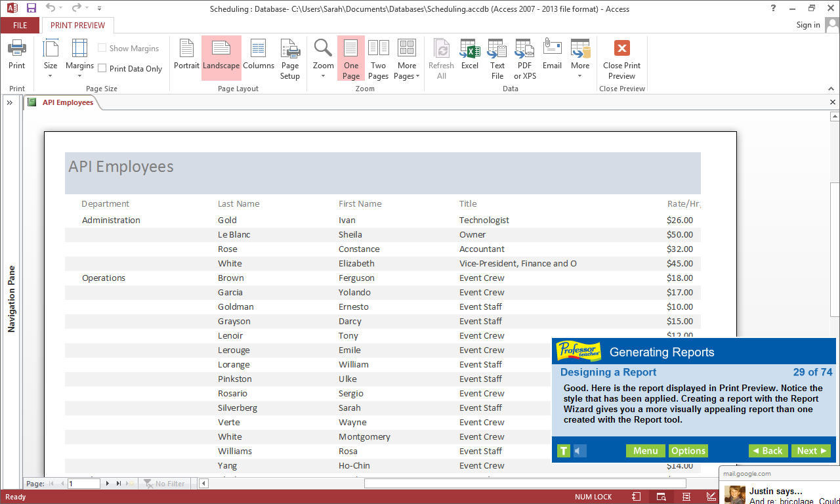Save the database from Quick Access Toolbar
840x504 pixels.
coord(31,9)
